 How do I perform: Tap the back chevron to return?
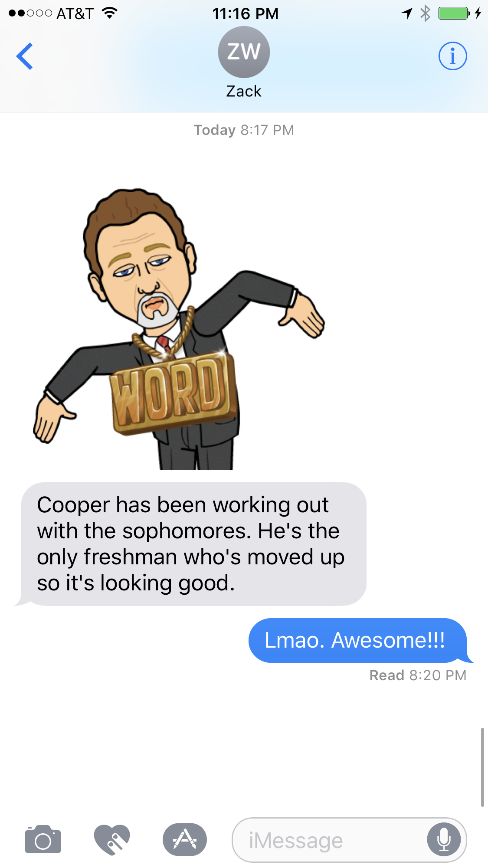(25, 56)
